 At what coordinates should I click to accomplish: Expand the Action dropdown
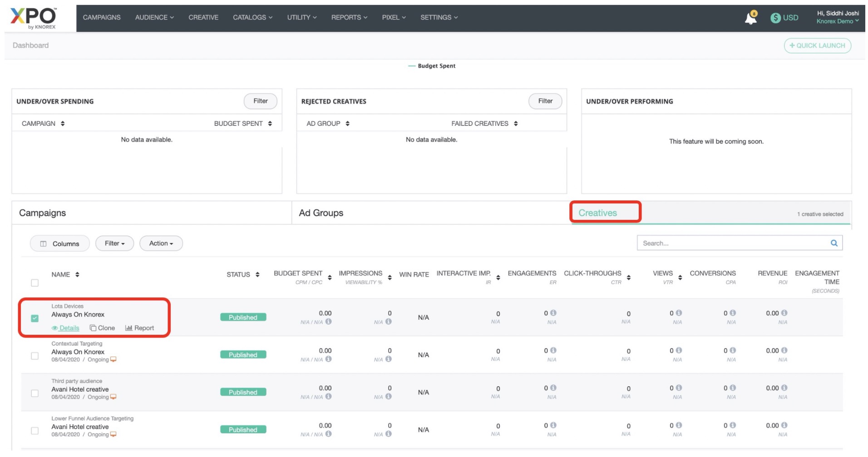tap(161, 243)
